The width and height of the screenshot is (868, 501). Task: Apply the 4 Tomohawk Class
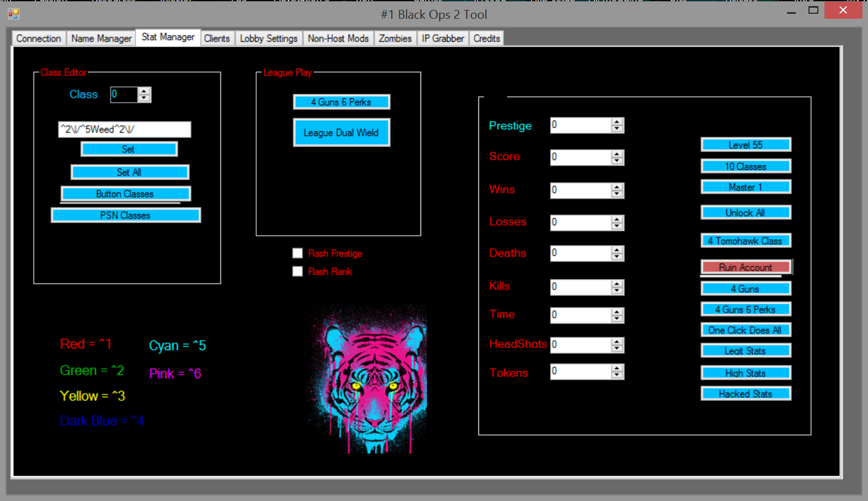tap(746, 241)
